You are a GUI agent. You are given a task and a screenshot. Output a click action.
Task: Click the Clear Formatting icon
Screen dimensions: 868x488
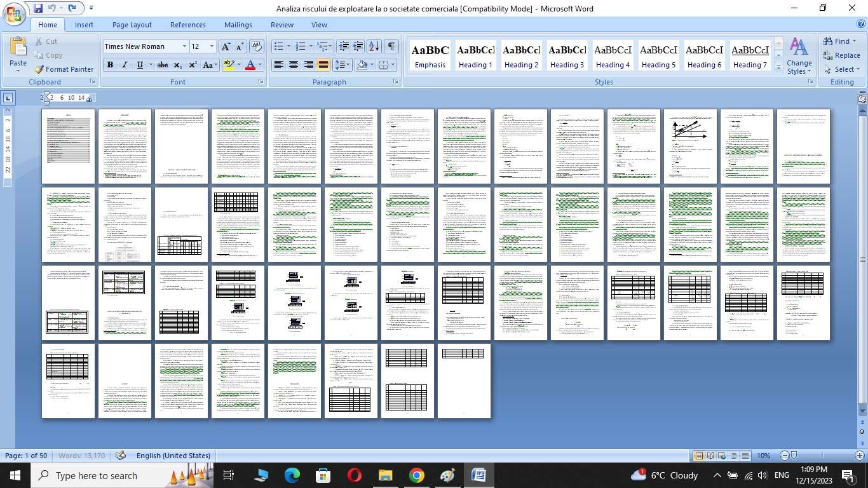pos(257,46)
